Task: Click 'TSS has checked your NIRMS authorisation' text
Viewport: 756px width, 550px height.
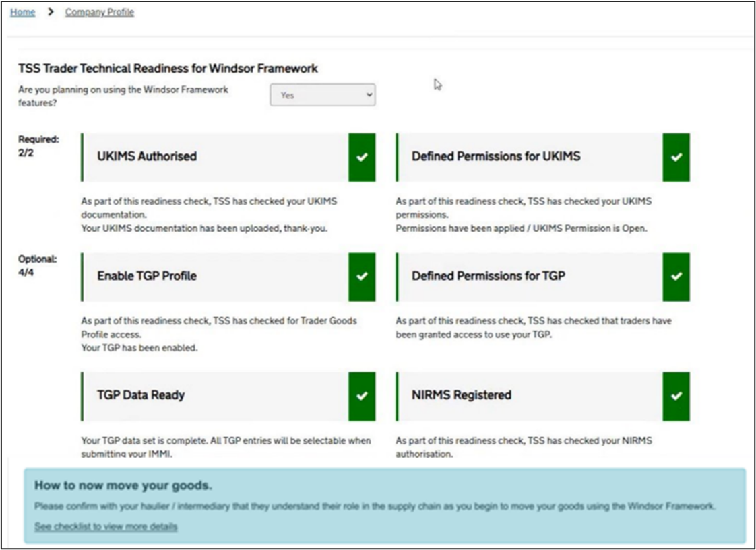Action: [x=525, y=447]
